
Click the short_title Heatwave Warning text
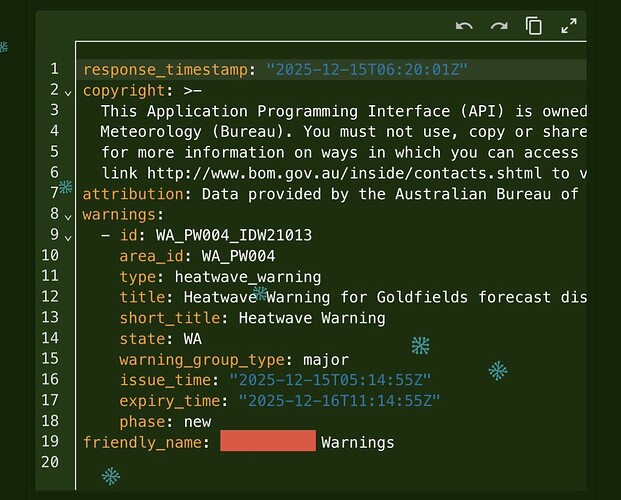point(312,318)
